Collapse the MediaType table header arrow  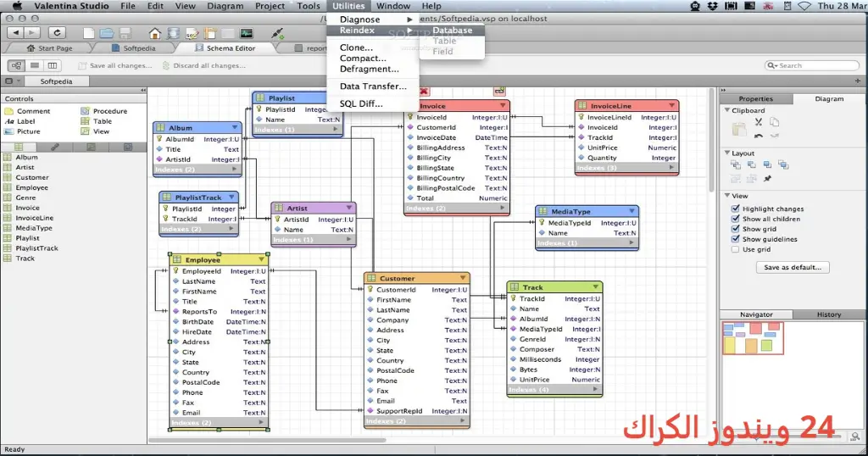point(632,211)
